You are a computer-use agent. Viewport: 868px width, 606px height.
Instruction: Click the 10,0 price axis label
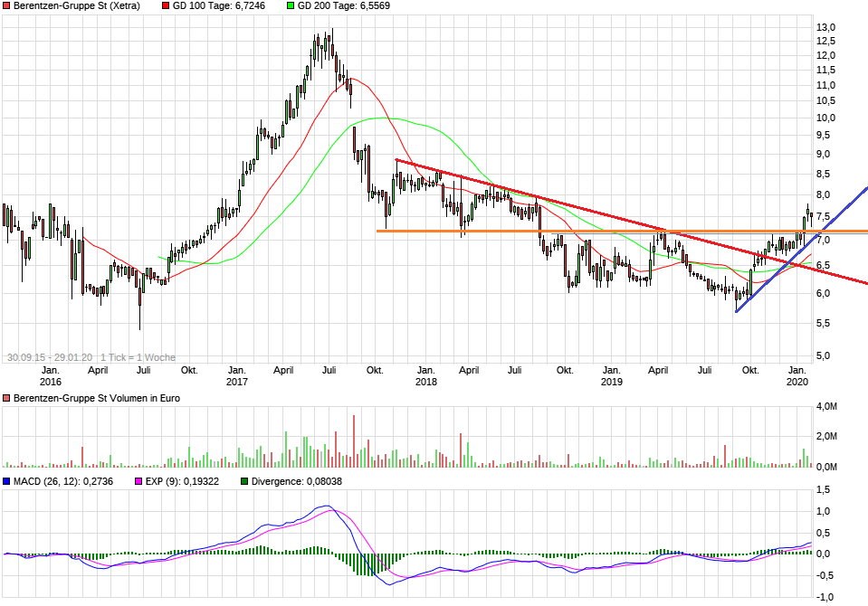826,118
